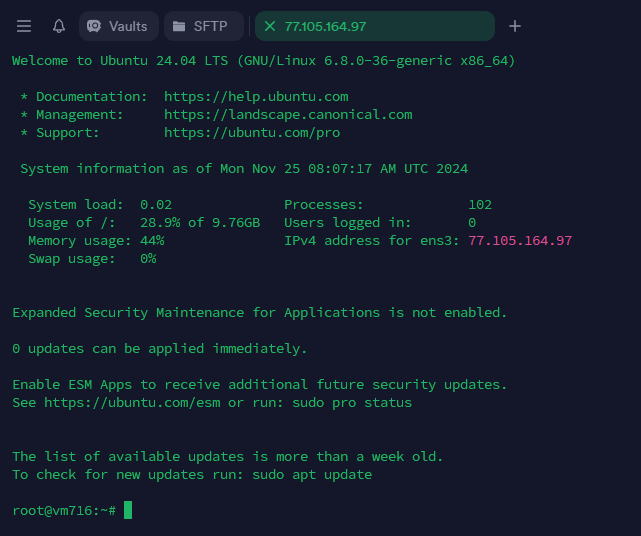Add a new tab with plus icon
Viewport: 641px width, 536px height.
point(515,26)
